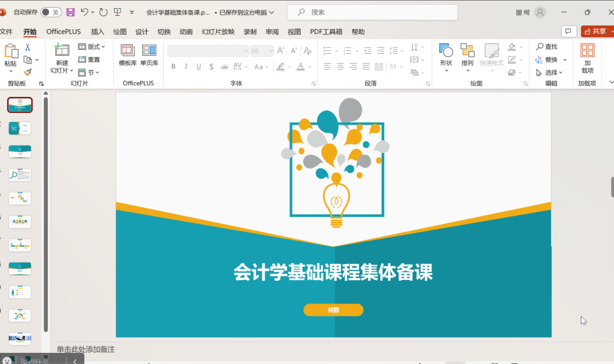The height and width of the screenshot is (364, 614).
Task: Open the 形状 shapes dropdown
Action: coord(446,57)
